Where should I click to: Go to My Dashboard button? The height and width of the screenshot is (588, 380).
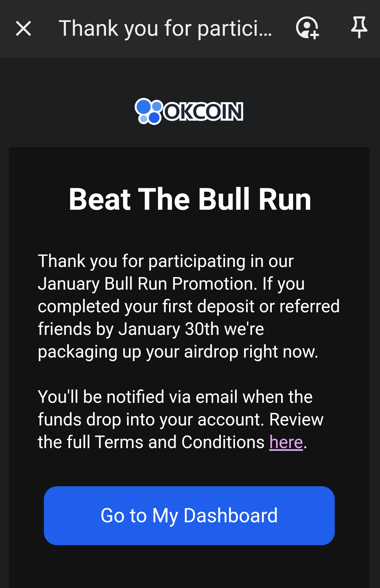coord(189,515)
